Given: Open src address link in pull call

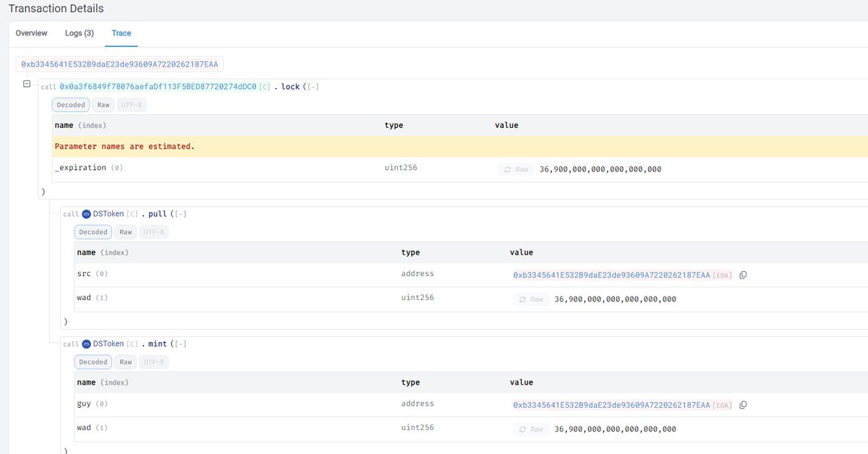Looking at the screenshot, I should (611, 275).
